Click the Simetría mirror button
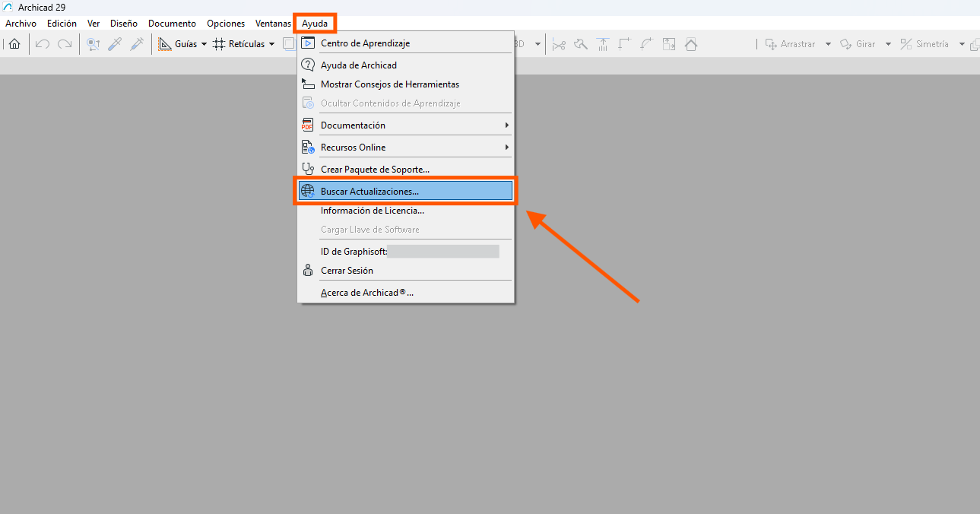This screenshot has height=514, width=980. tap(924, 44)
